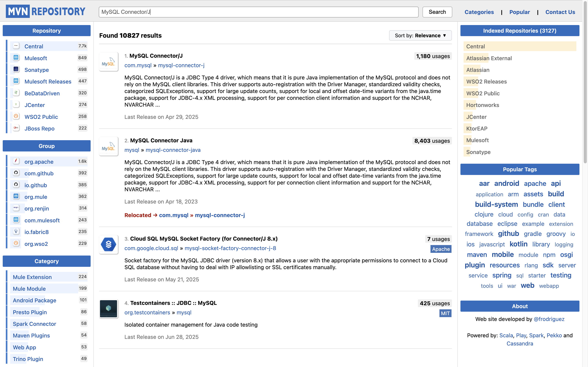Click the MVN Repository logo
Screen dimensions: 588x367
pos(46,11)
